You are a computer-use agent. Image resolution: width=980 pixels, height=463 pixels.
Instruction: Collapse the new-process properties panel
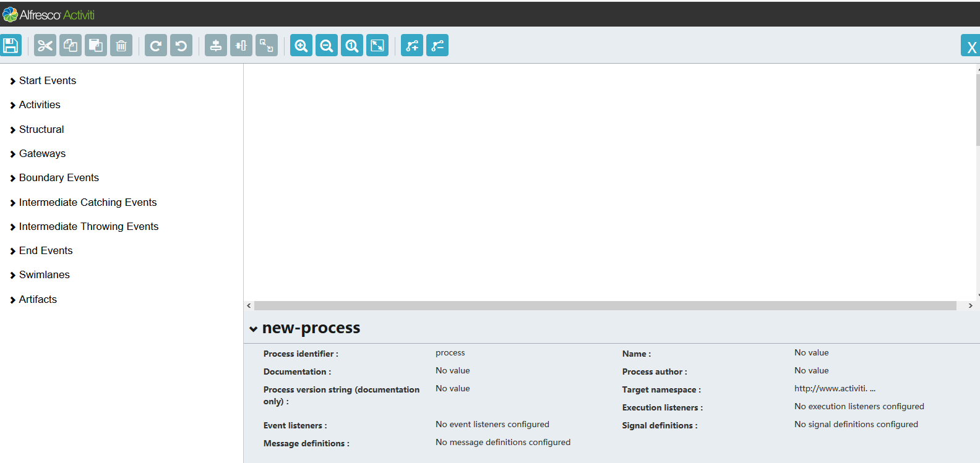pyautogui.click(x=253, y=329)
